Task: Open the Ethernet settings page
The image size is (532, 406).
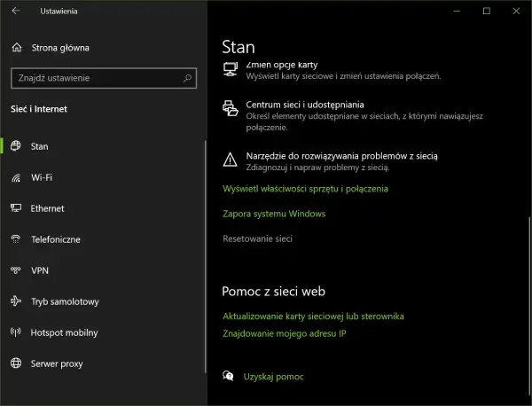Action: (47, 208)
